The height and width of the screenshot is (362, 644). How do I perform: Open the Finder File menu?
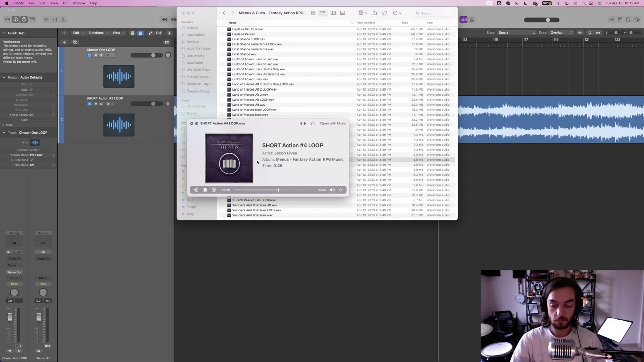point(31,3)
